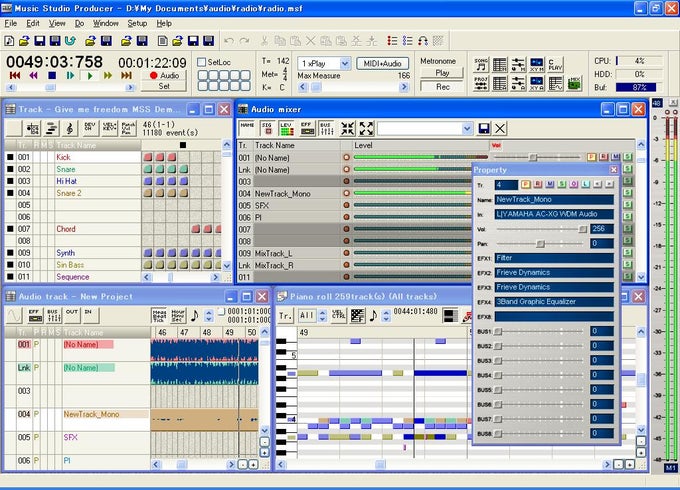Click the Metronome Play button
The image size is (680, 490).
[442, 73]
